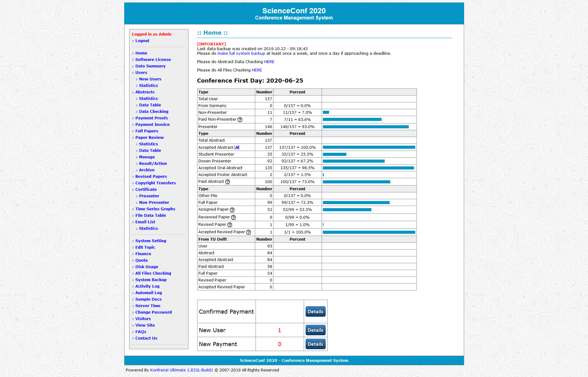This screenshot has height=377, width=588.
Task: Open Details for Confirmed Payment
Action: pyautogui.click(x=315, y=312)
